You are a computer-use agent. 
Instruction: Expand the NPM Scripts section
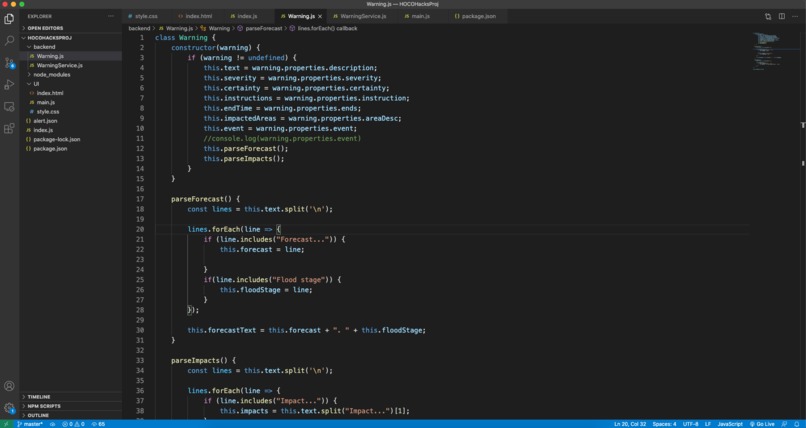click(x=42, y=406)
